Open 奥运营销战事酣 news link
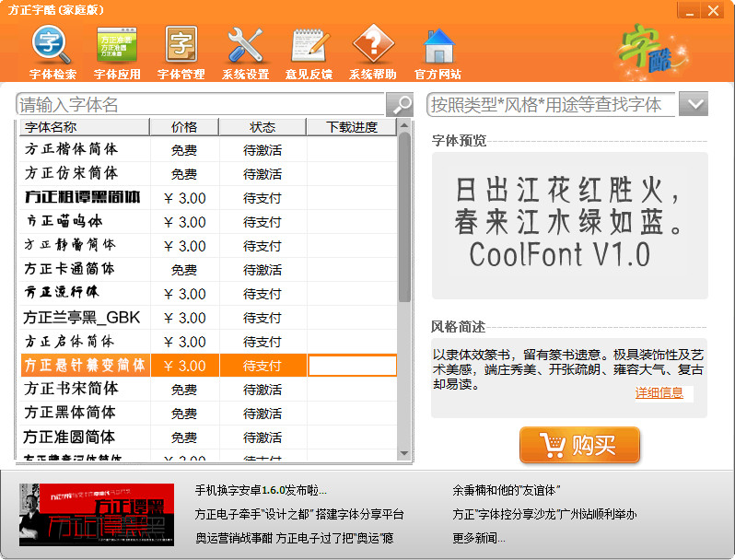Image resolution: width=735 pixels, height=560 pixels. coord(295,538)
